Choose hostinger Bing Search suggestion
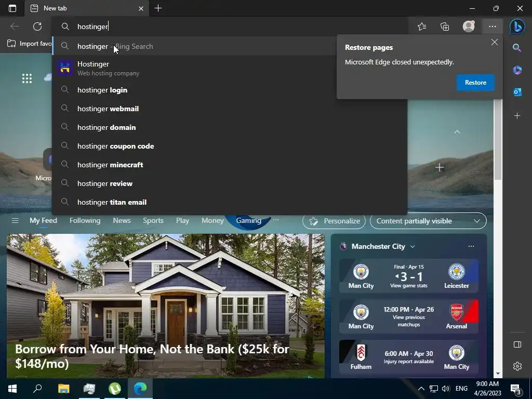 point(194,46)
